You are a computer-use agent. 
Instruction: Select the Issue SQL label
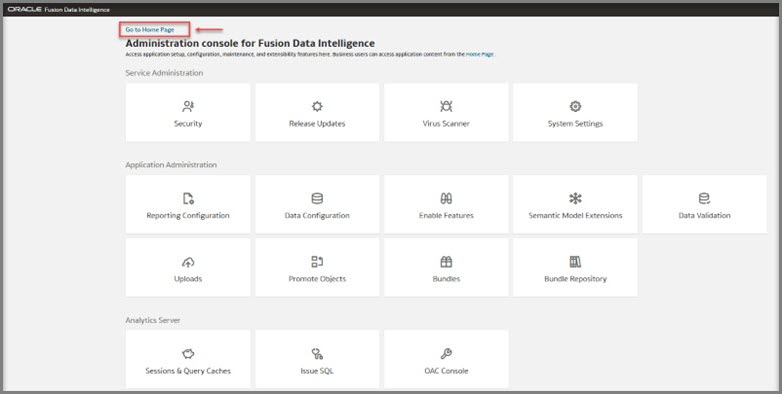(317, 372)
